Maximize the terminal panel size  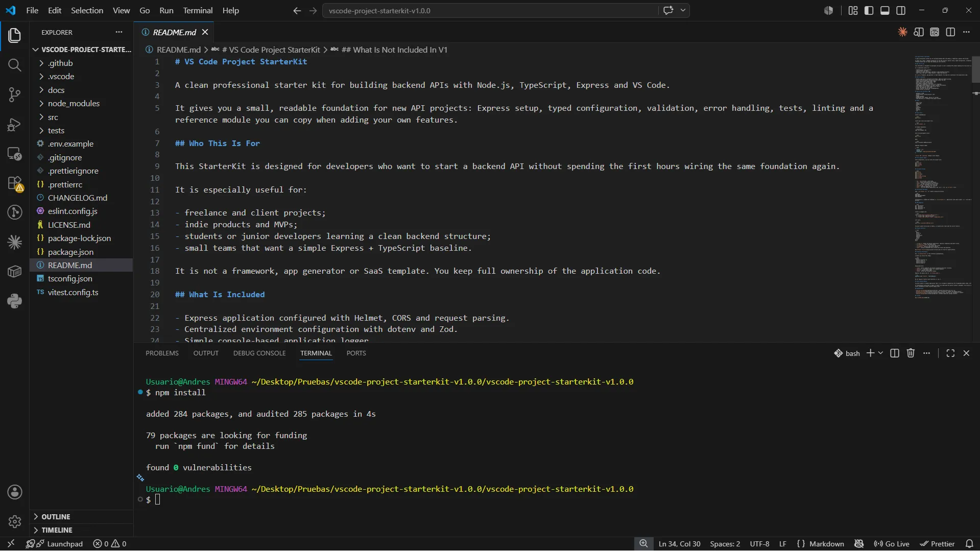(x=950, y=353)
